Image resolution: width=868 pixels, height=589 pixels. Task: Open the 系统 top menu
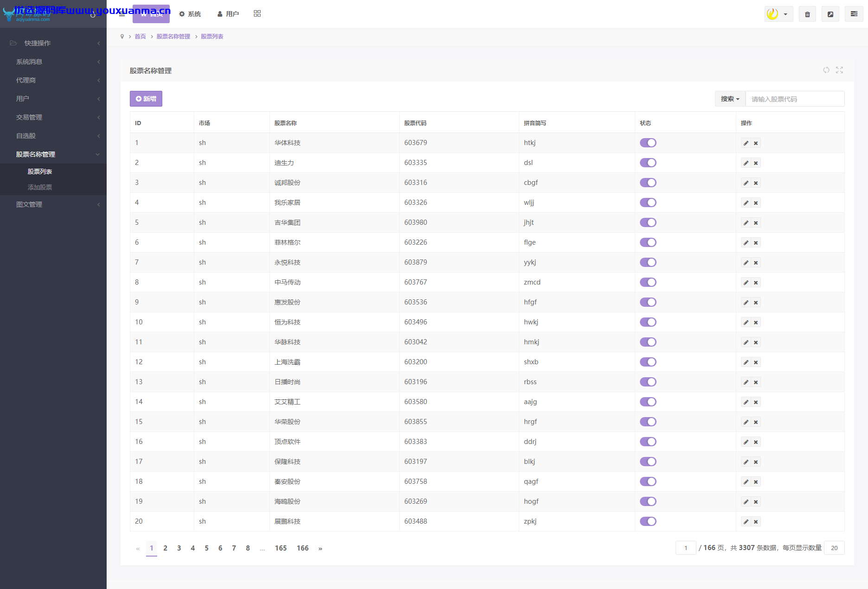pyautogui.click(x=190, y=14)
